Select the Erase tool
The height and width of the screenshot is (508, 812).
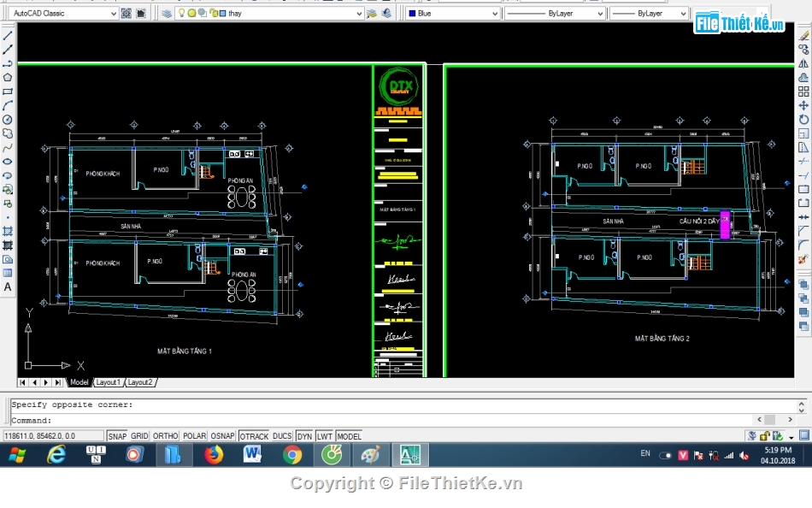(x=803, y=36)
